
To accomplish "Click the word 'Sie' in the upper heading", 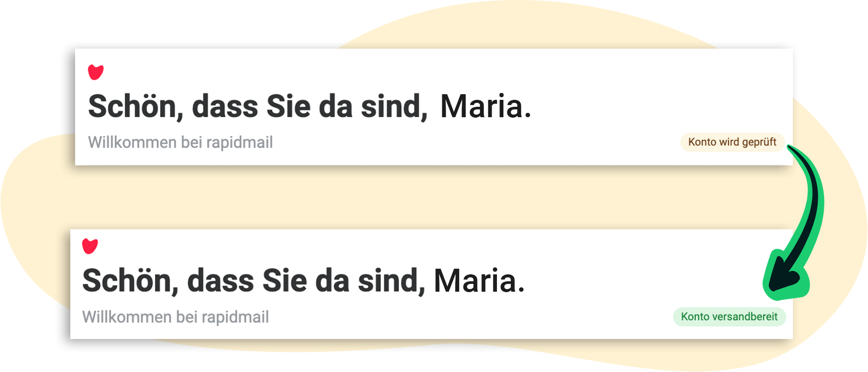I will tap(288, 107).
